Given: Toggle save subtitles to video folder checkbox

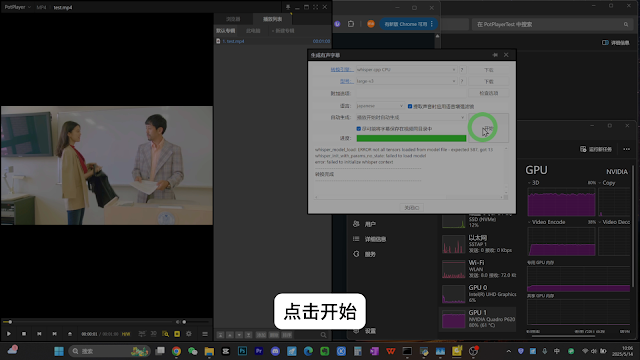Looking at the screenshot, I should coord(359,129).
